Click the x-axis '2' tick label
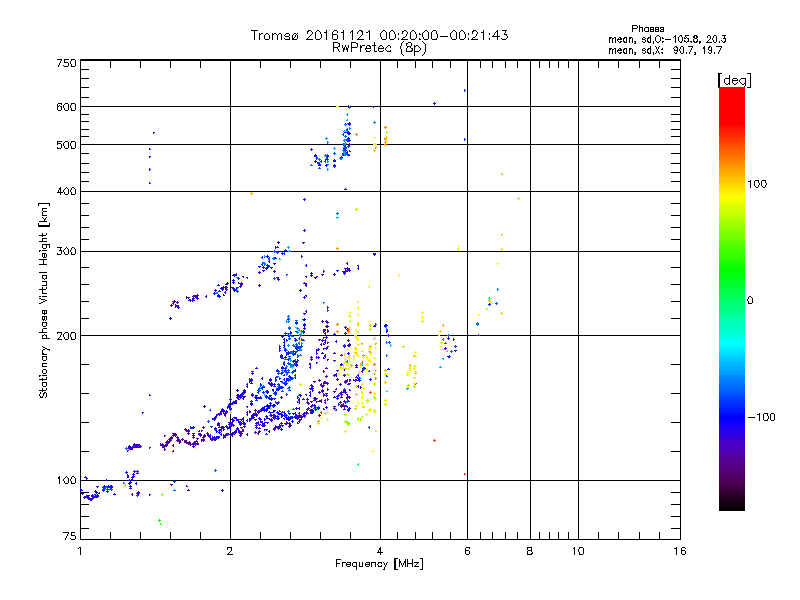This screenshot has width=800, height=600. click(230, 551)
